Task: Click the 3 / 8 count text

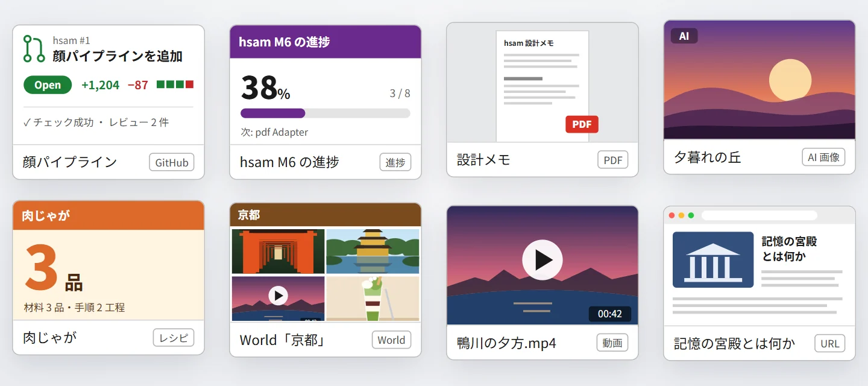Action: pyautogui.click(x=400, y=93)
